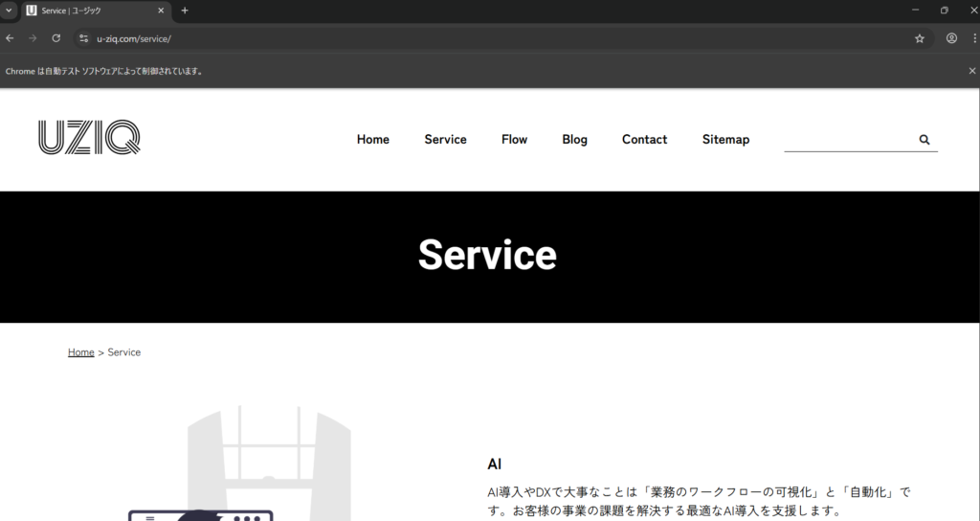Open the Blog page
This screenshot has height=521, width=980.
tap(574, 140)
